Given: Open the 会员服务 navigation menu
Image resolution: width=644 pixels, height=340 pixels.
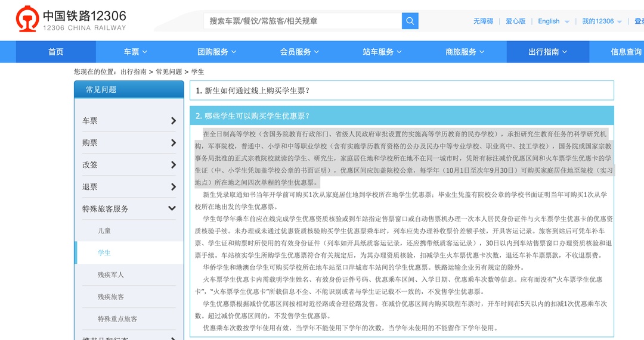Looking at the screenshot, I should coord(299,52).
